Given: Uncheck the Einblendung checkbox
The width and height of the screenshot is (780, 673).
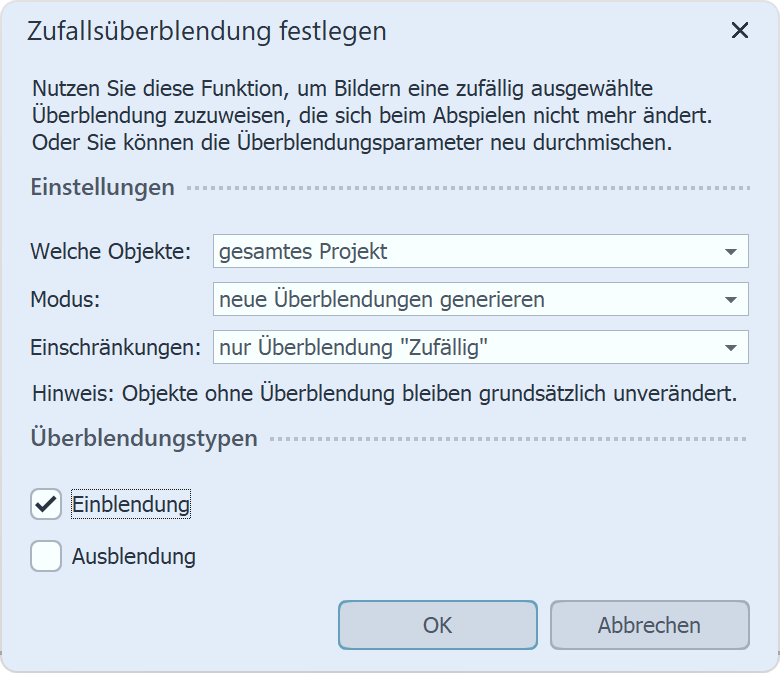Looking at the screenshot, I should pyautogui.click(x=46, y=505).
